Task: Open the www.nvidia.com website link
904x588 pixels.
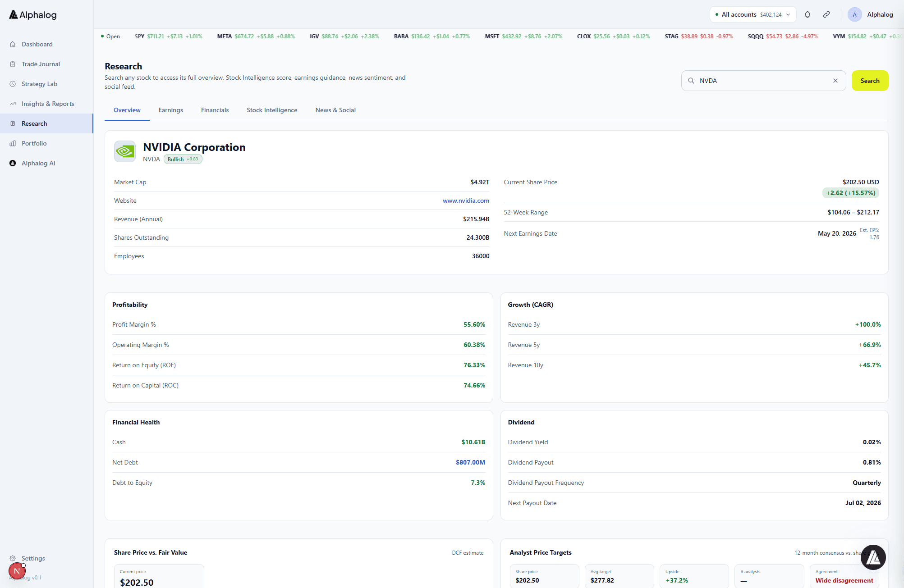Action: pyautogui.click(x=466, y=201)
